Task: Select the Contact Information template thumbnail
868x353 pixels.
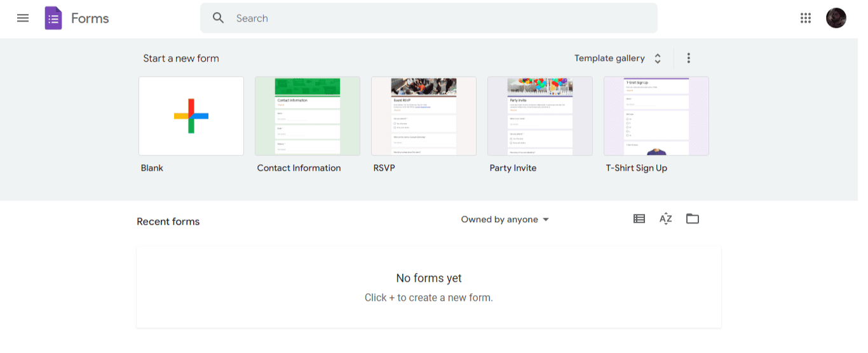Action: coord(308,116)
